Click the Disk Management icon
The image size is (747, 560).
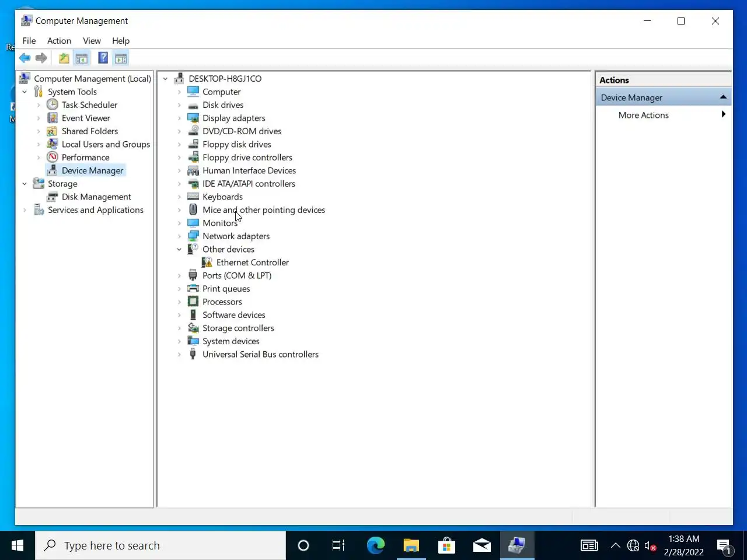tap(53, 197)
